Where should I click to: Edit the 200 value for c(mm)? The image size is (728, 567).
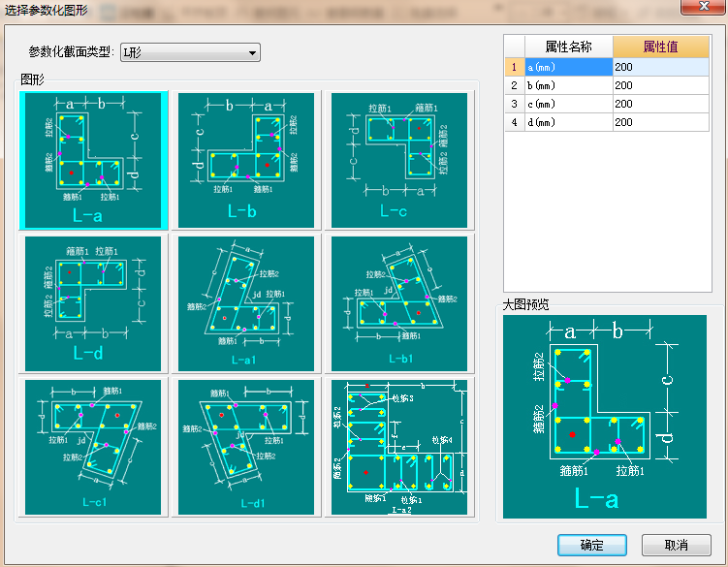click(661, 104)
